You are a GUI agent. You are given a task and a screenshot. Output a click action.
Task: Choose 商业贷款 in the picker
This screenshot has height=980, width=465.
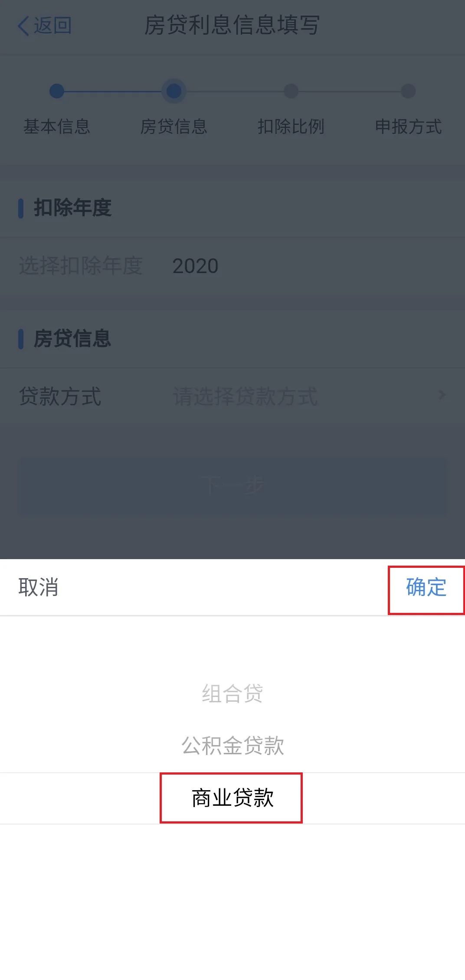[x=232, y=798]
